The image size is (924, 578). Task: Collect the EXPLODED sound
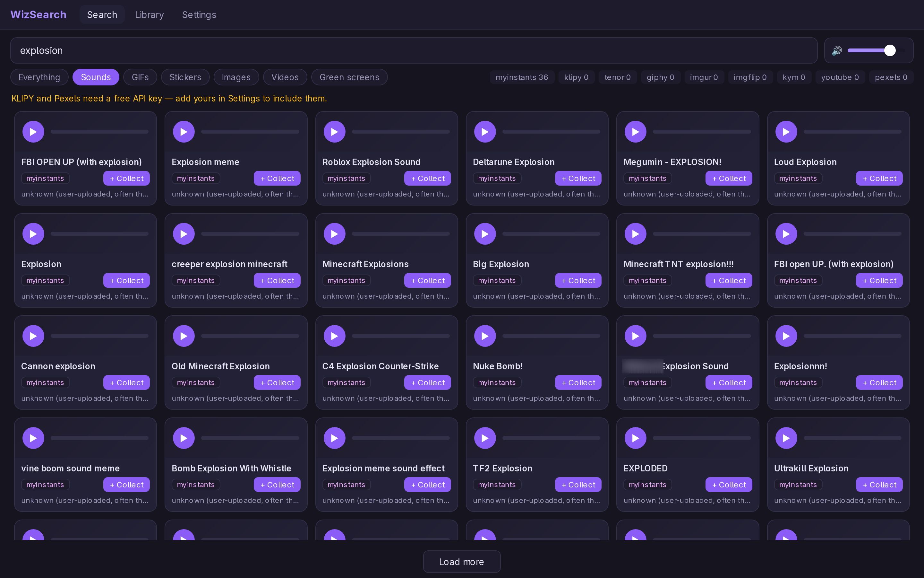[x=729, y=485]
